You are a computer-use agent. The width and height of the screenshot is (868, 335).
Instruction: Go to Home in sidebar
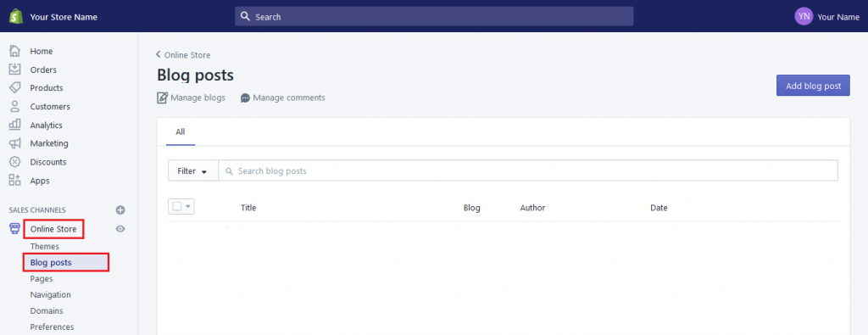(42, 51)
